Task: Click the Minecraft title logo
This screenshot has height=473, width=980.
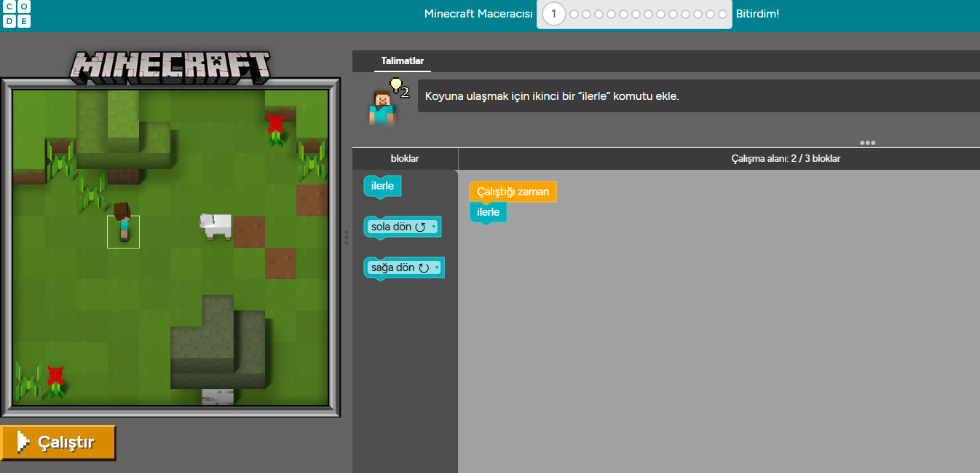Action: 170,66
